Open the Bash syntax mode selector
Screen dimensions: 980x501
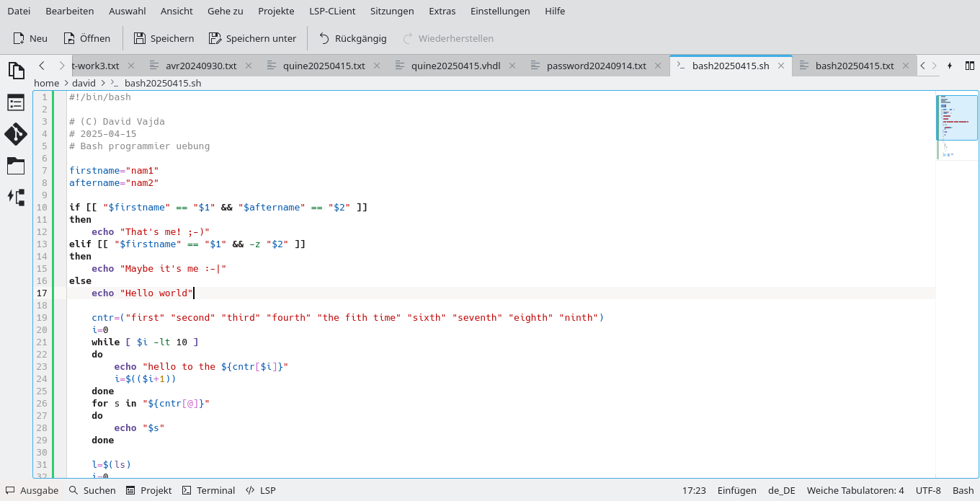click(962, 490)
